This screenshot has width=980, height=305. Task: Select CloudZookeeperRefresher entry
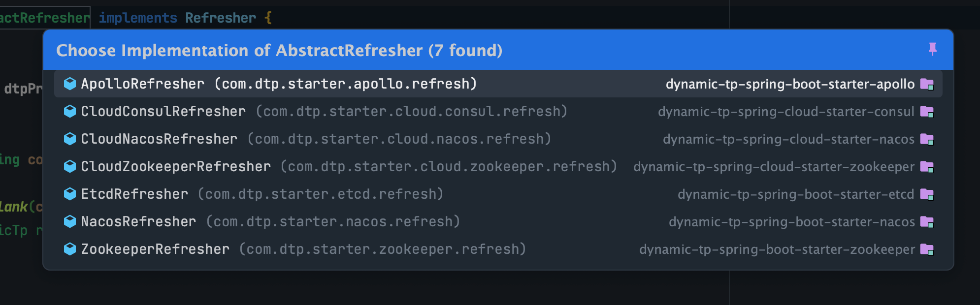(498, 166)
